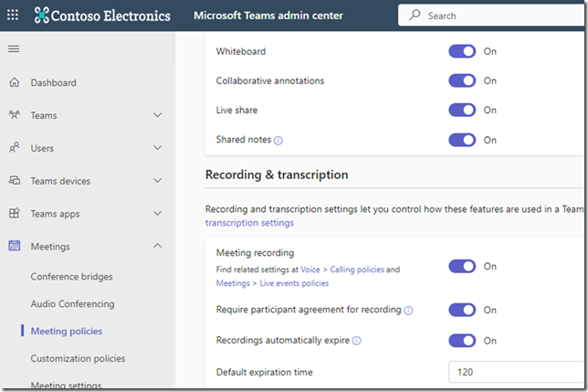The height and width of the screenshot is (392, 588).
Task: Follow the transcription settings link
Action: [249, 223]
